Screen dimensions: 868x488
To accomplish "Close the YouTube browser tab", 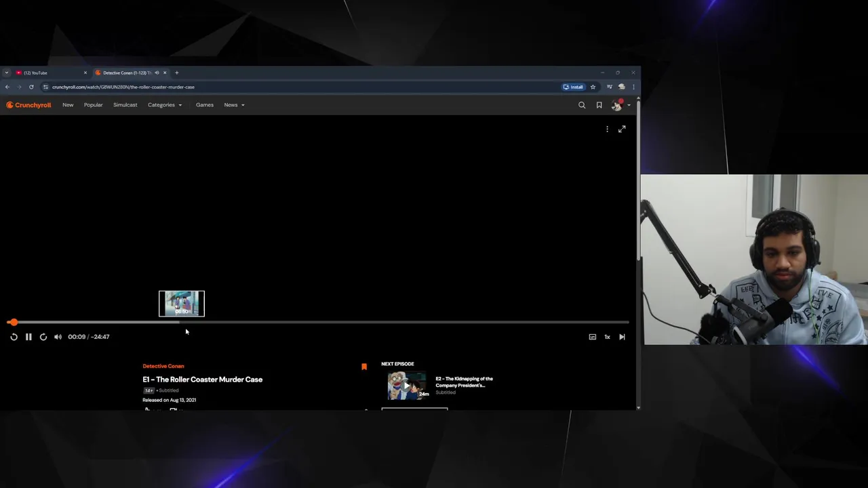I will coord(85,73).
